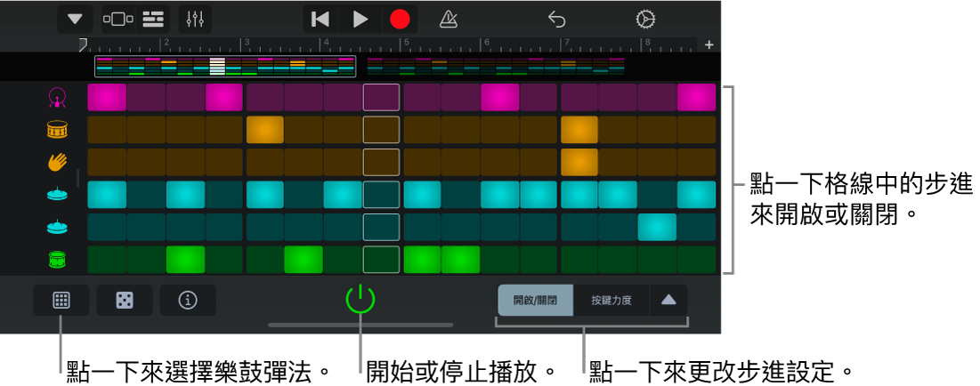Turn on step 5 in the hand clap row
The height and width of the screenshot is (386, 980).
(265, 163)
